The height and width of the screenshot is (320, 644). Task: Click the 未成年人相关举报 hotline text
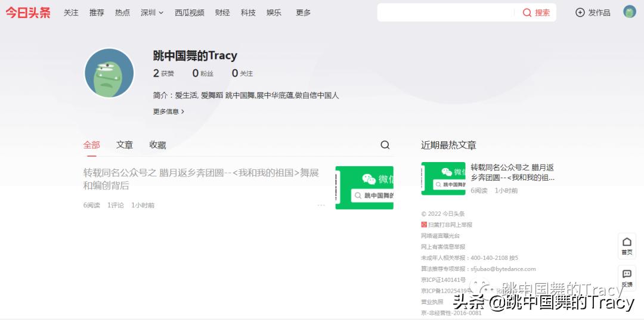tap(469, 258)
